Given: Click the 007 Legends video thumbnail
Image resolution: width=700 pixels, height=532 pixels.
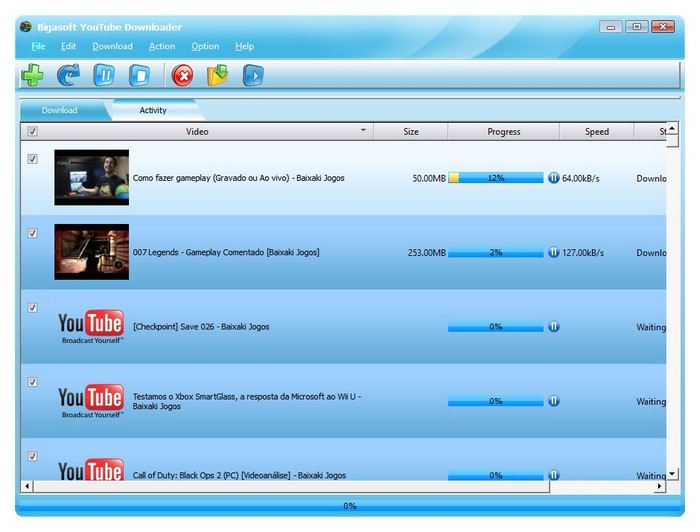Looking at the screenshot, I should (x=92, y=252).
